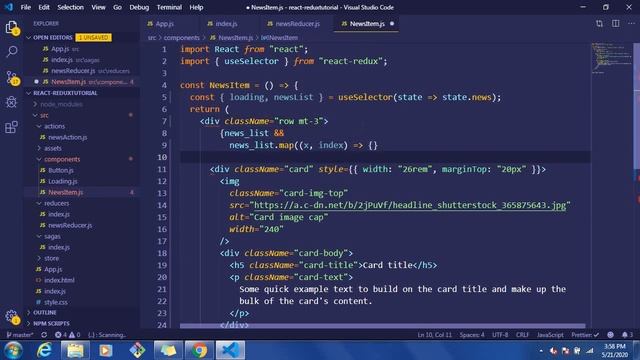Open the Debug view in activity bar

coord(11,102)
